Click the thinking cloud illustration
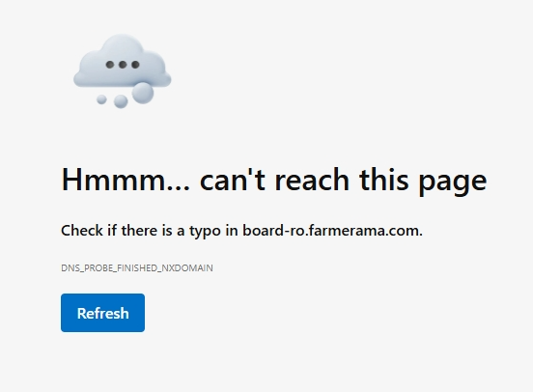 point(123,71)
